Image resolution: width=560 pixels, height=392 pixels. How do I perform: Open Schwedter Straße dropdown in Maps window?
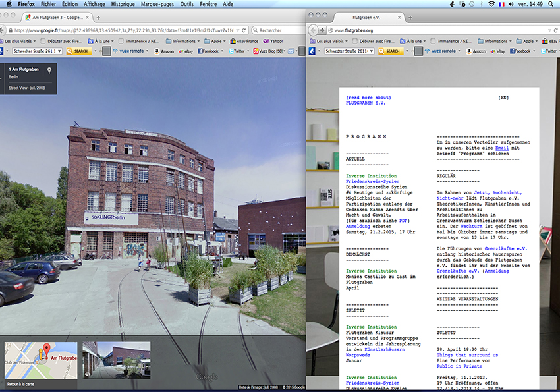point(37,51)
